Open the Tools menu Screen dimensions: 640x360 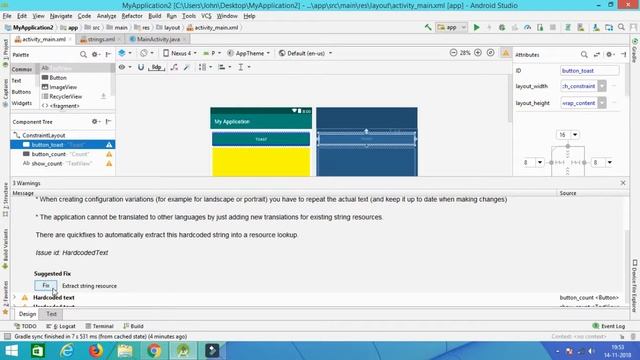[x=189, y=16]
